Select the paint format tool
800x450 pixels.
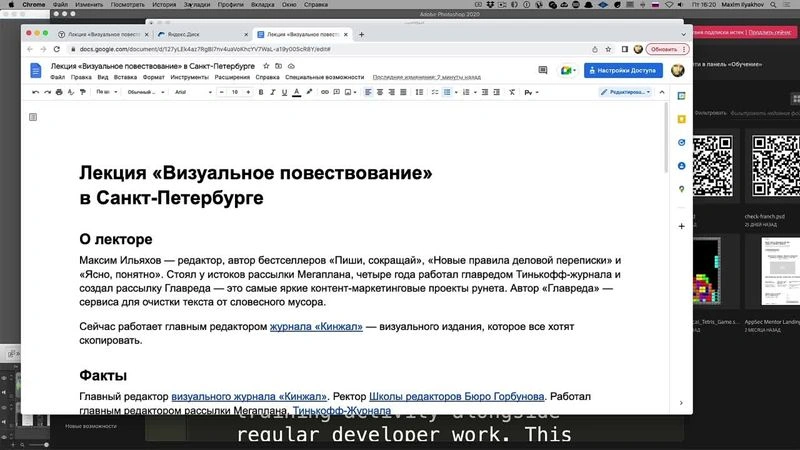[x=83, y=92]
